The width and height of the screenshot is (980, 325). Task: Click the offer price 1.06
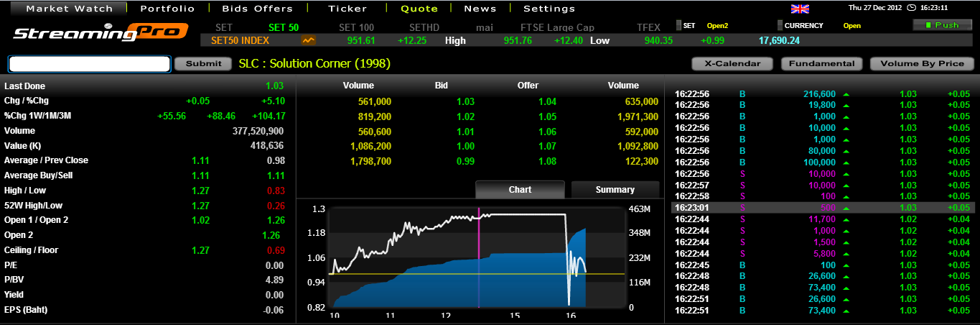click(547, 132)
